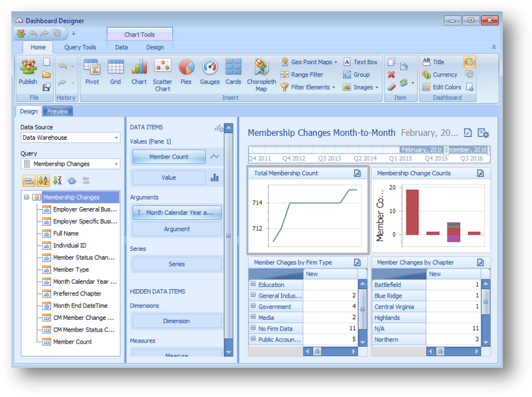532x397 pixels.
Task: Export the Membership Change Counts chart
Action: pos(480,173)
